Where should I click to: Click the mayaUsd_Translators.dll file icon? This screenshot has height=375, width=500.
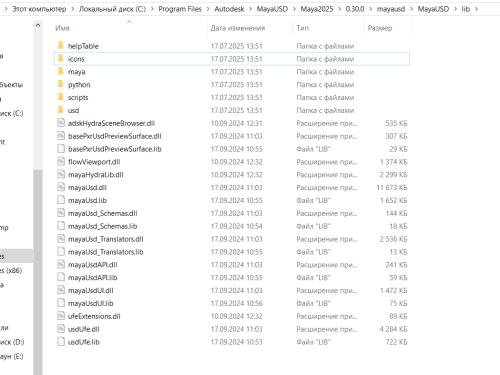tap(61, 239)
